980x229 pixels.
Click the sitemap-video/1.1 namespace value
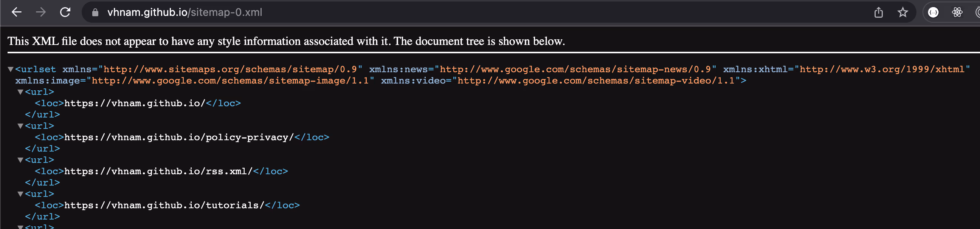pos(596,80)
